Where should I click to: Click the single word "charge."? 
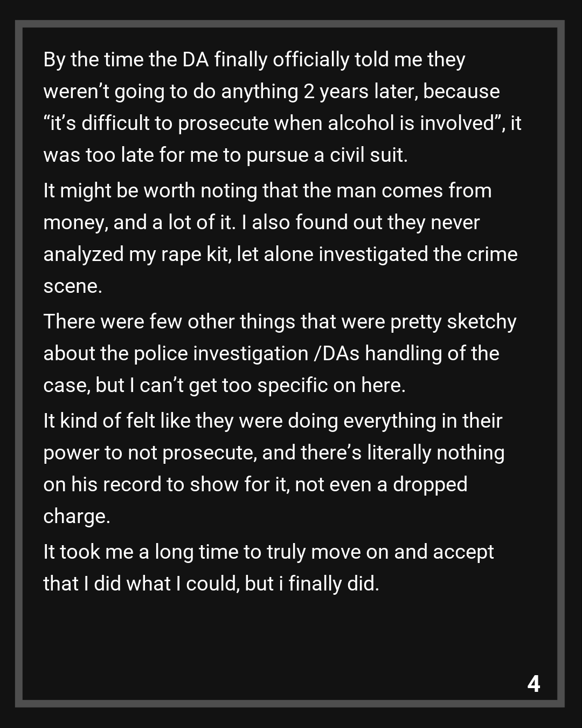tap(77, 517)
